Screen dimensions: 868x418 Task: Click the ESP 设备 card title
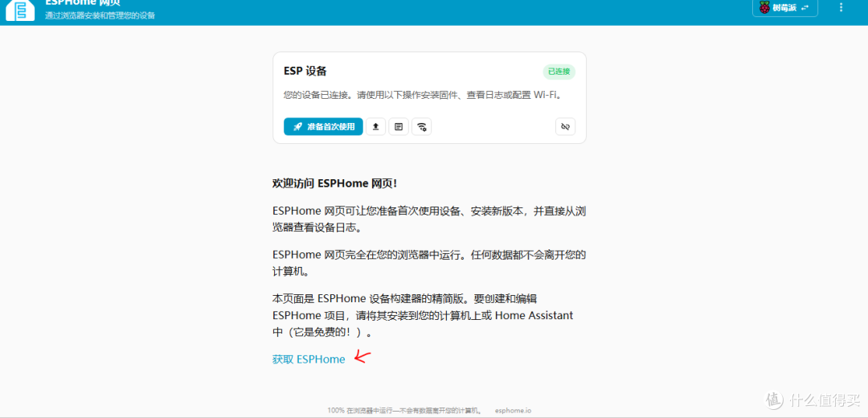(x=305, y=72)
